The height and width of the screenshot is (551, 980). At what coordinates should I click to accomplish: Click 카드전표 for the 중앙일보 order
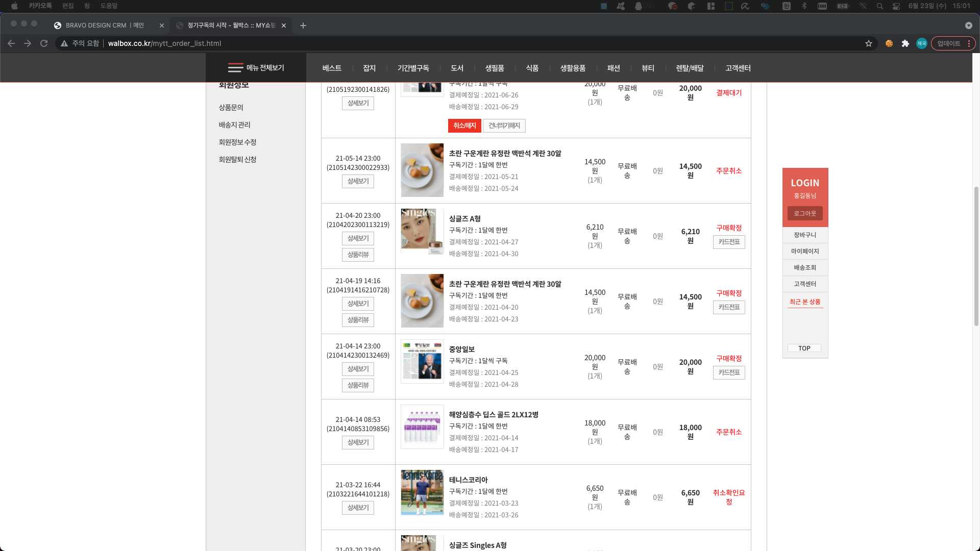coord(729,372)
